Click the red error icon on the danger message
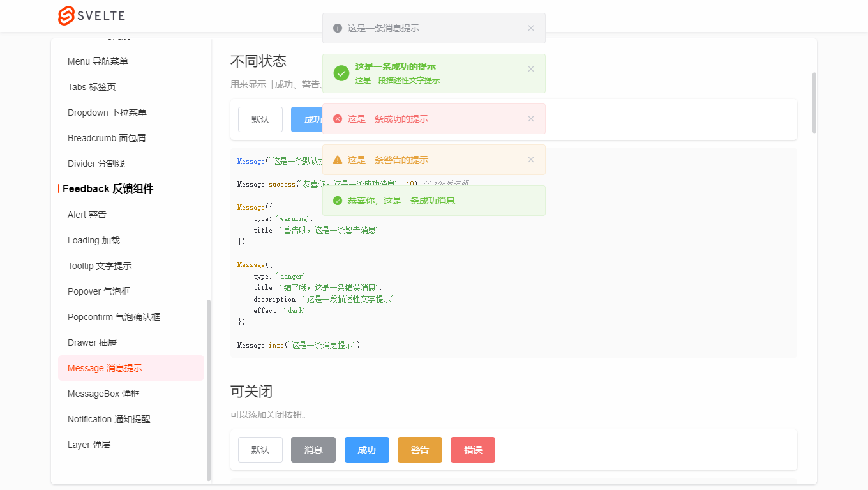Screen dimensions: 868x490 click(x=337, y=119)
